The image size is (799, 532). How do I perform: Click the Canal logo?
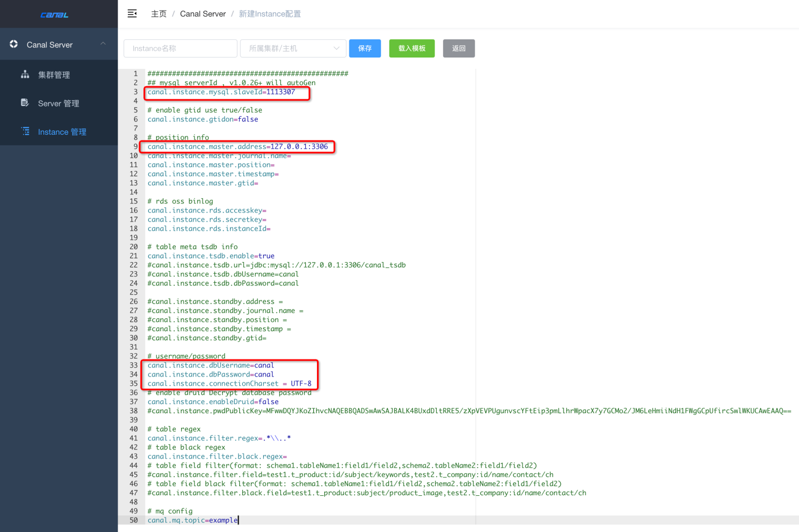tap(54, 15)
